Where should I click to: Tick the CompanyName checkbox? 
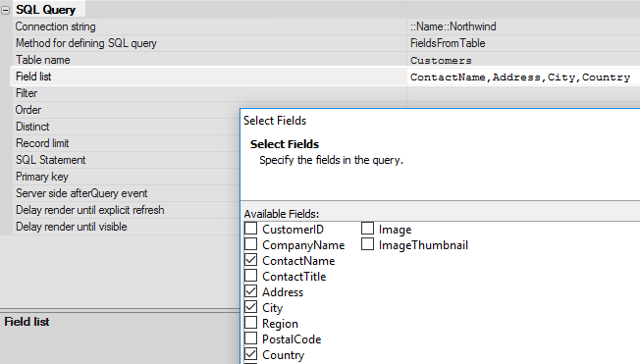250,244
